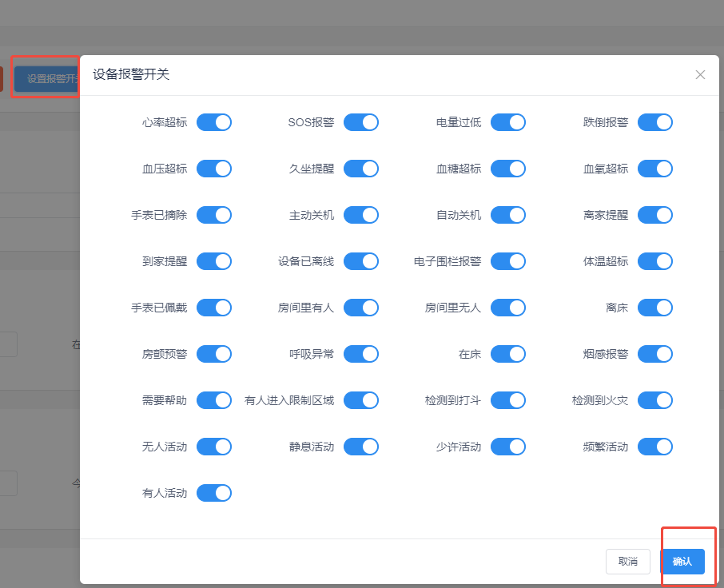Toggle the 房颤预警 switch

(214, 354)
